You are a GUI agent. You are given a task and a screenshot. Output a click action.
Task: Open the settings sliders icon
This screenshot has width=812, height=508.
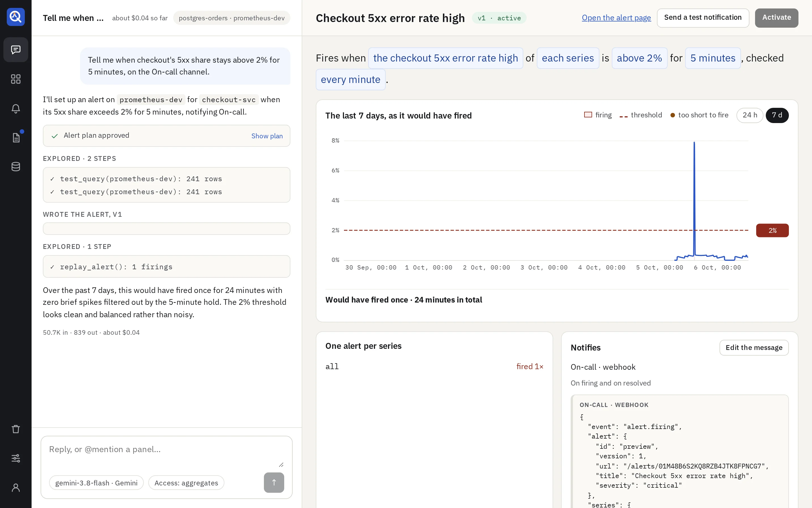point(16,458)
